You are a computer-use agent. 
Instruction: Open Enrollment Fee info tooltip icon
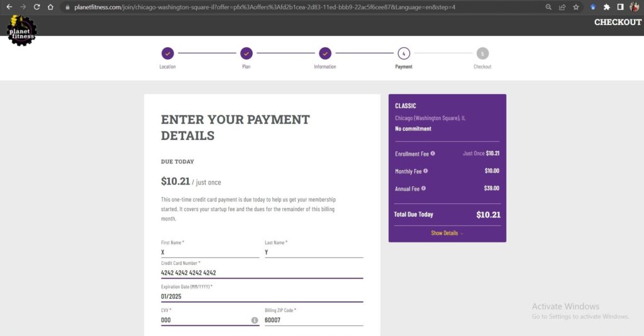pos(433,153)
